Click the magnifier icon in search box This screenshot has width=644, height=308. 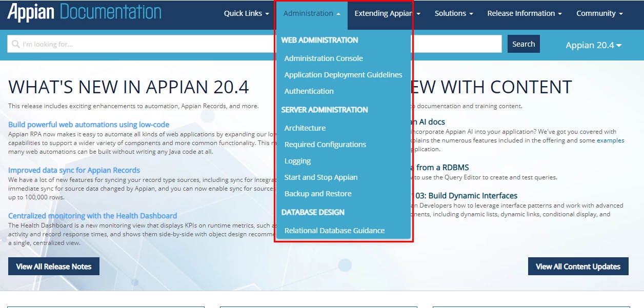[16, 44]
